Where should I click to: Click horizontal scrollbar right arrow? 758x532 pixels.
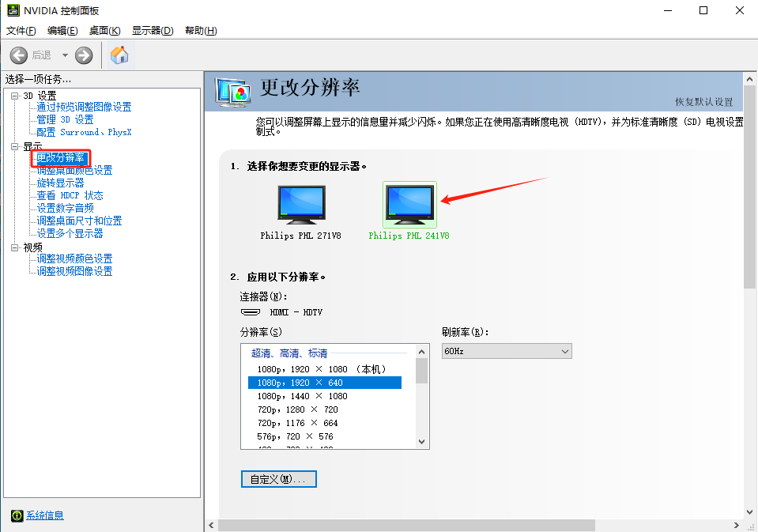coord(736,525)
